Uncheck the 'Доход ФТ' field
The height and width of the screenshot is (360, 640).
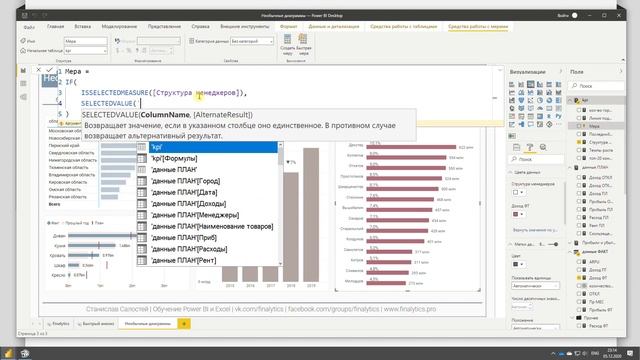579,278
